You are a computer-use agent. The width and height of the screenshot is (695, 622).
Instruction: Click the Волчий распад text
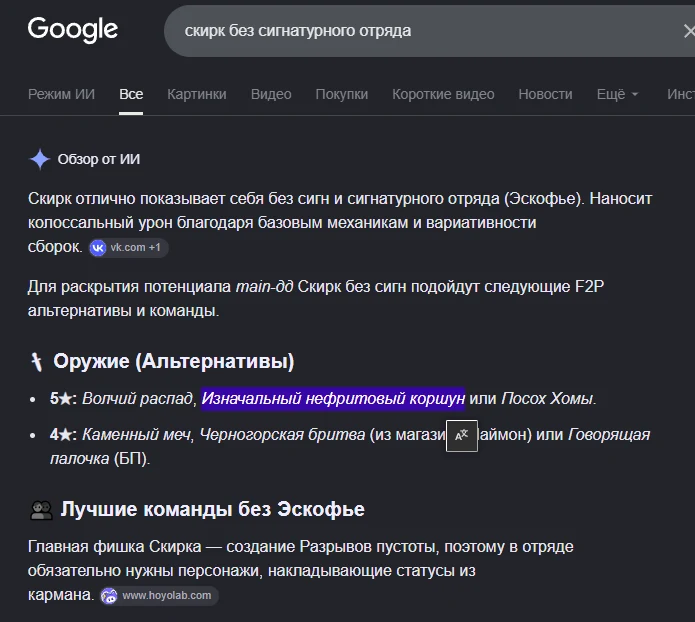pyautogui.click(x=137, y=399)
